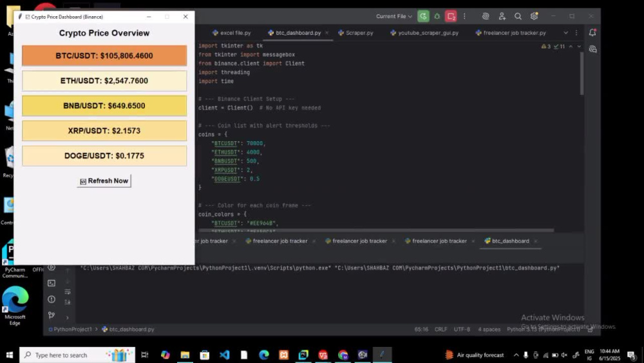Open File Explorer from the taskbar
This screenshot has width=644, height=363.
(x=185, y=355)
